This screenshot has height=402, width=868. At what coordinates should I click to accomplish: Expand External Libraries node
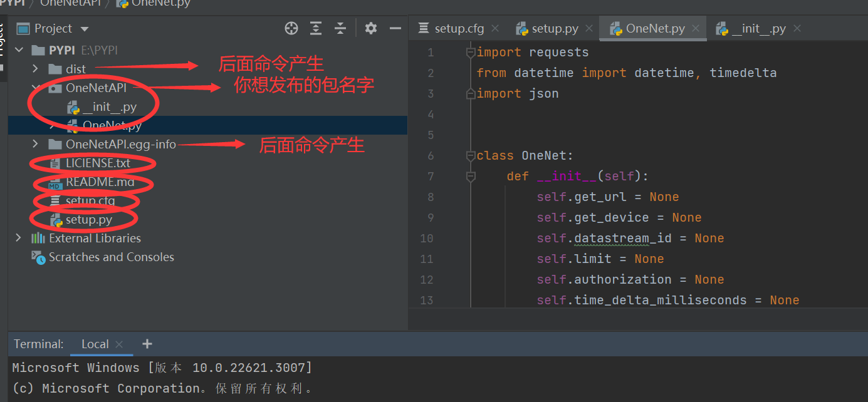click(19, 238)
